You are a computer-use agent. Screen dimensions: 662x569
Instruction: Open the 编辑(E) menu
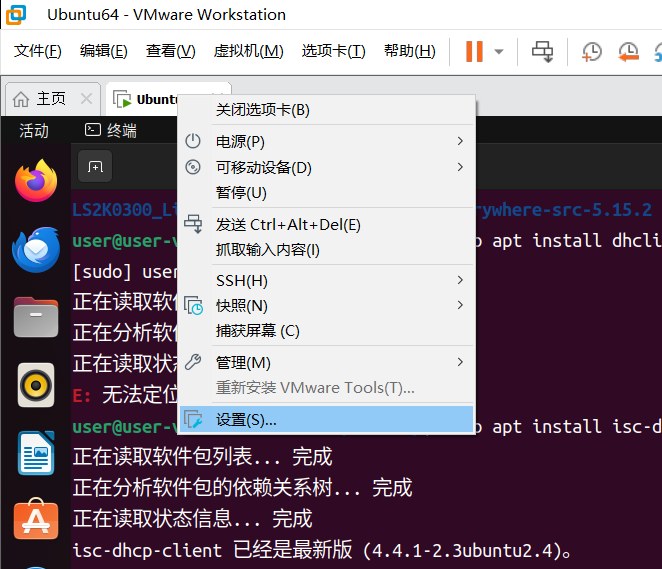pyautogui.click(x=103, y=51)
